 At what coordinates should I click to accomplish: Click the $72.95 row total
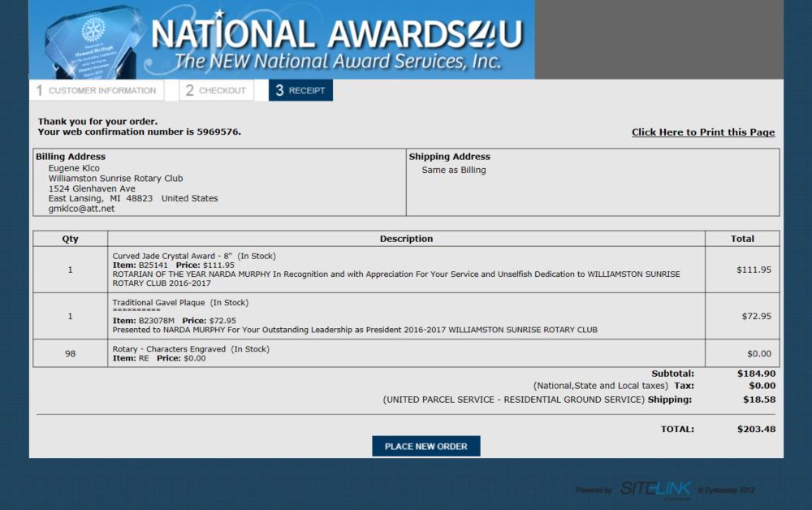[x=757, y=316]
